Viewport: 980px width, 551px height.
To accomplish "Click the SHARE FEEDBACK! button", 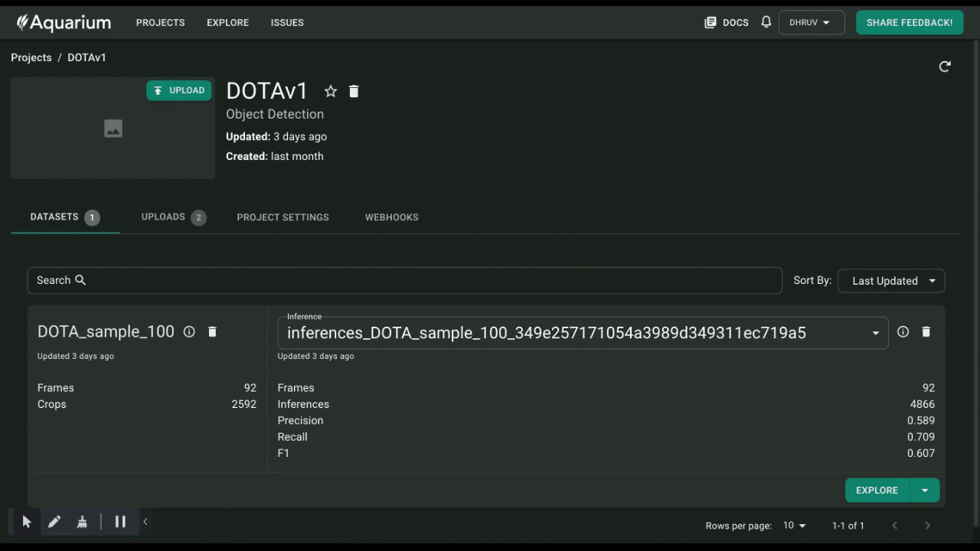I will [910, 22].
